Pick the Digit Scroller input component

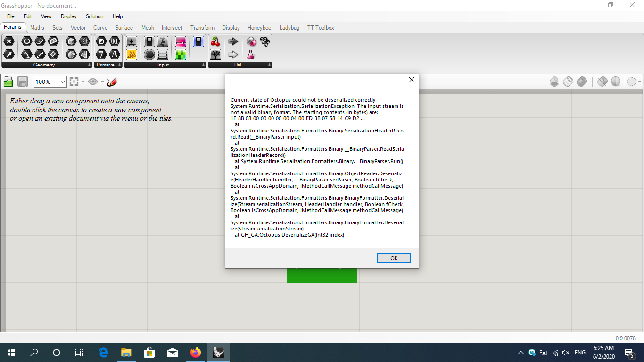pyautogui.click(x=163, y=41)
